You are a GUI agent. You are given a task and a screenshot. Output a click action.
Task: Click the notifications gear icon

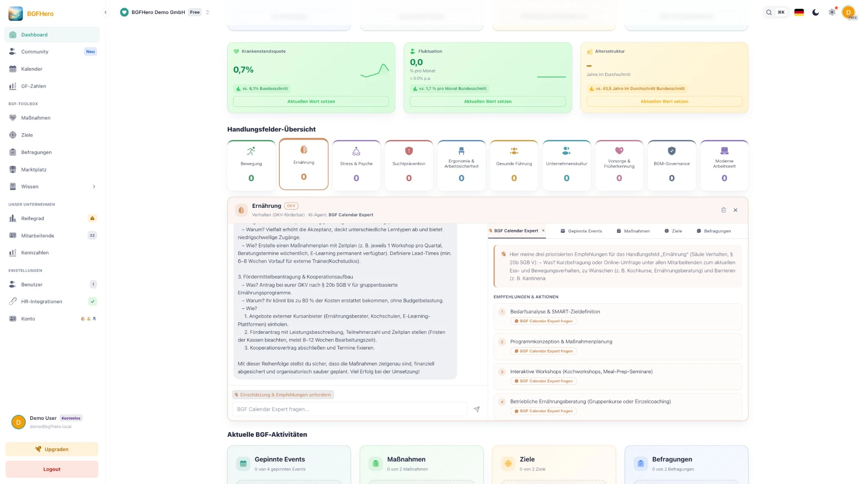tap(832, 12)
